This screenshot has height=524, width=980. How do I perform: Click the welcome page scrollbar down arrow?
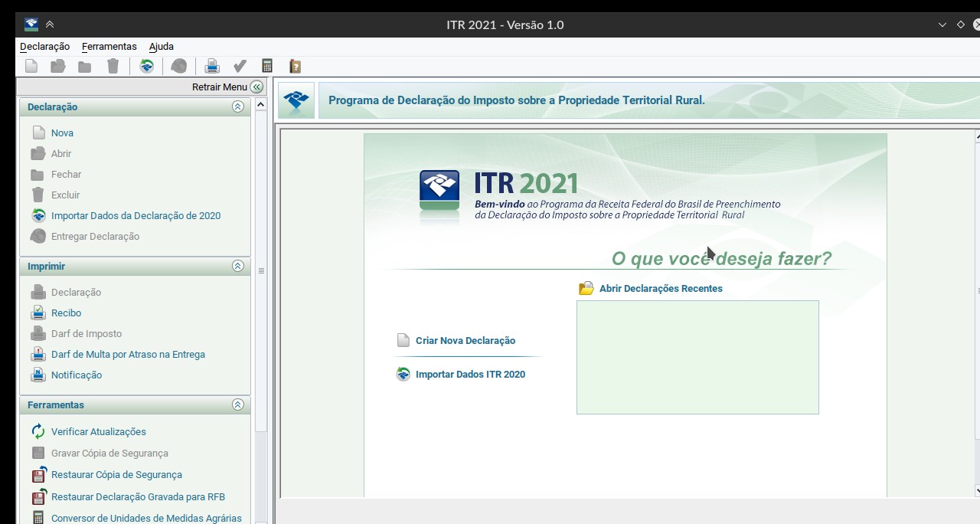click(x=978, y=490)
